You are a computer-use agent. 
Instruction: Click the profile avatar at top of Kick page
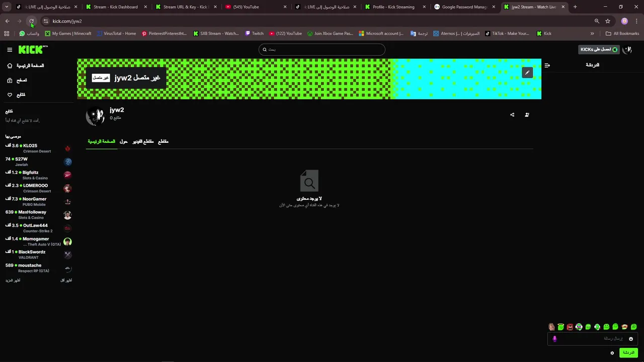627,49
